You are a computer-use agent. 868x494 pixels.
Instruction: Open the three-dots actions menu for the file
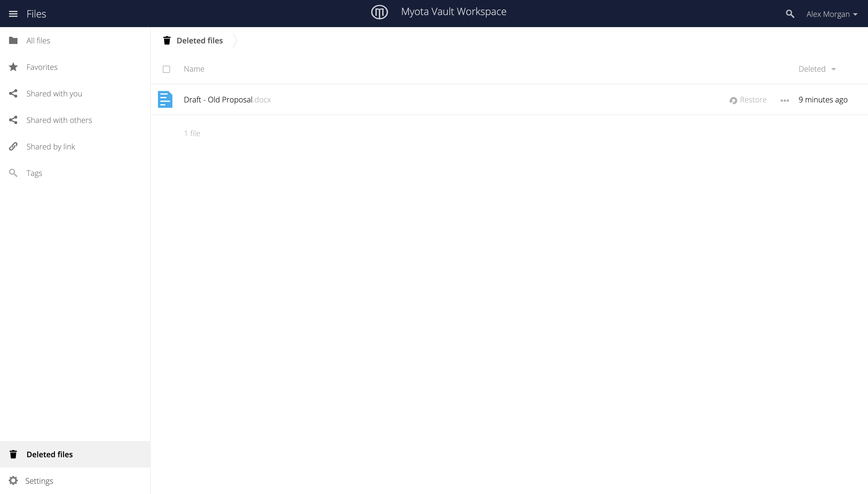(x=785, y=100)
